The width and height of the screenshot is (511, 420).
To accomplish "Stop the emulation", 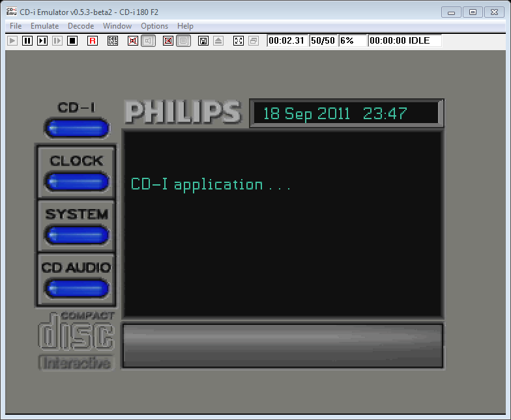I will (x=72, y=40).
